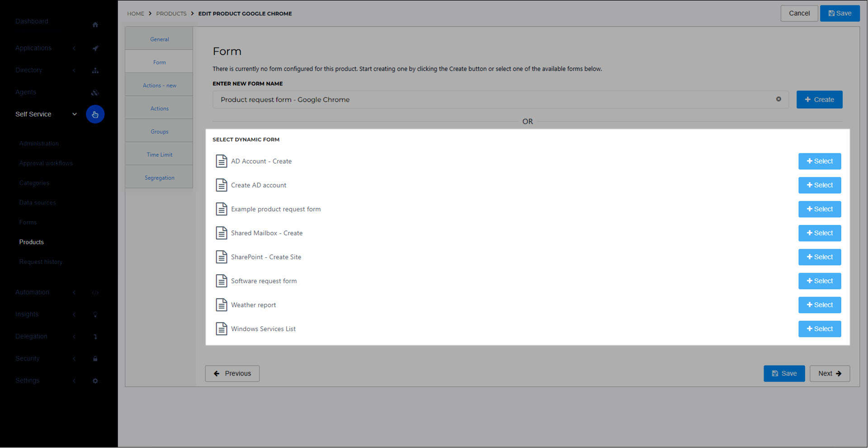This screenshot has height=448, width=868.
Task: Clear the form name with the x icon
Action: tap(778, 99)
